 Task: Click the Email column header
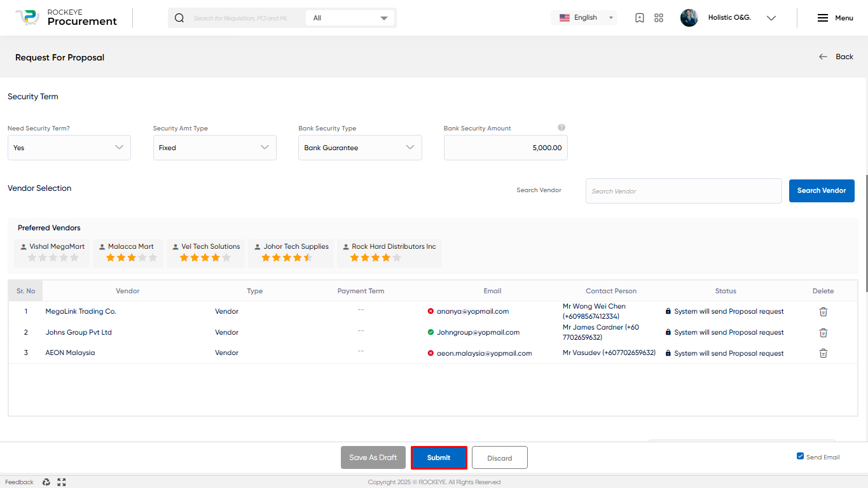492,291
